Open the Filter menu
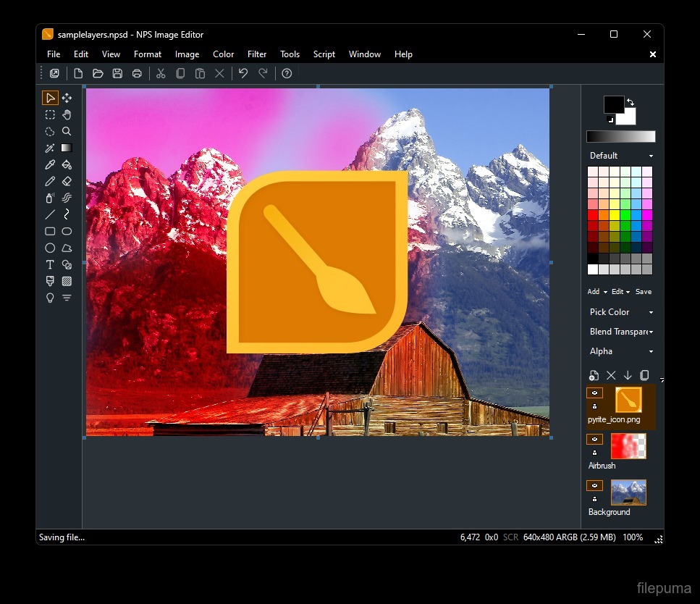Image resolution: width=700 pixels, height=604 pixels. (257, 54)
